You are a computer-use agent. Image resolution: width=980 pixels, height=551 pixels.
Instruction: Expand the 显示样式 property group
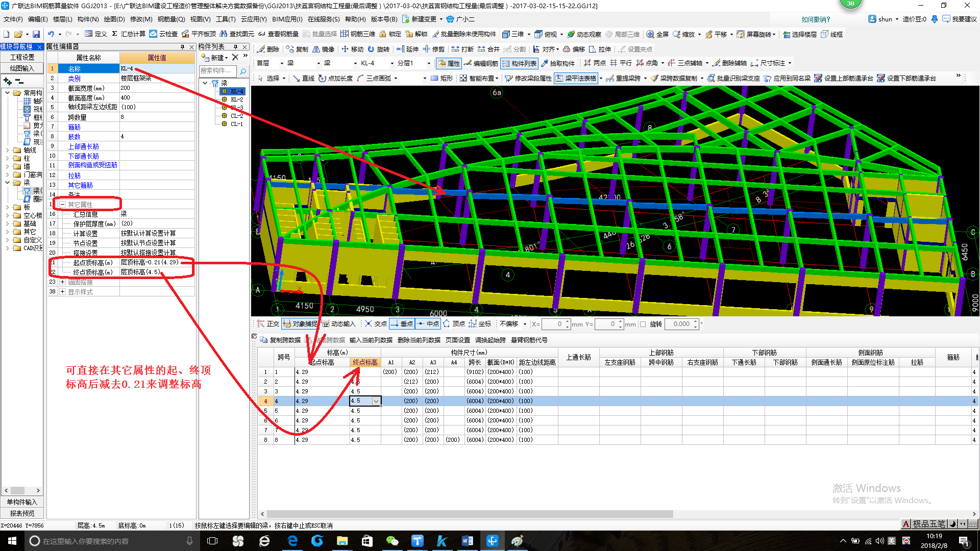pos(63,292)
